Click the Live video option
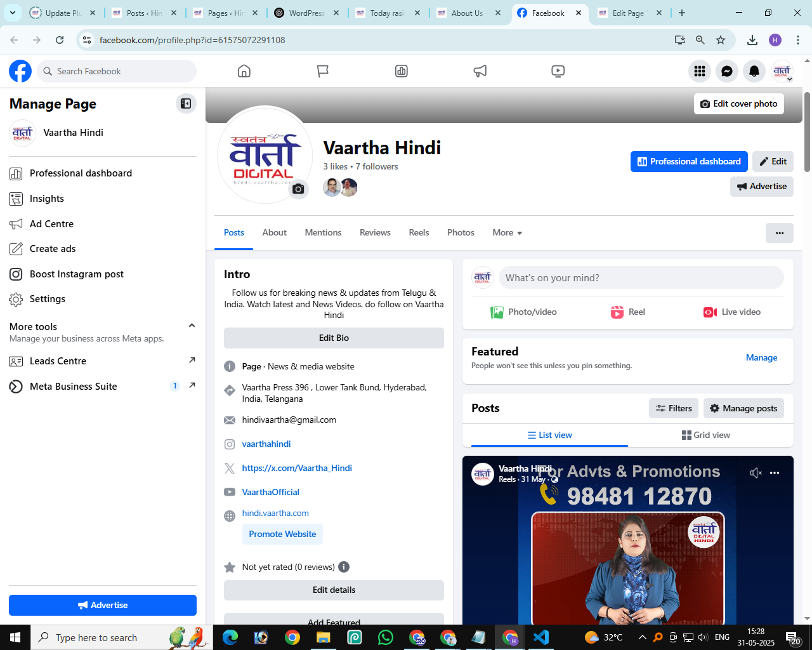 click(732, 312)
